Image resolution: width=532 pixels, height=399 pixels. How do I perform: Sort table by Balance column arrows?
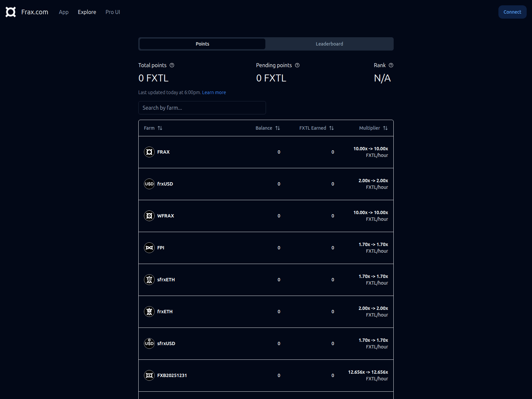[x=278, y=128]
